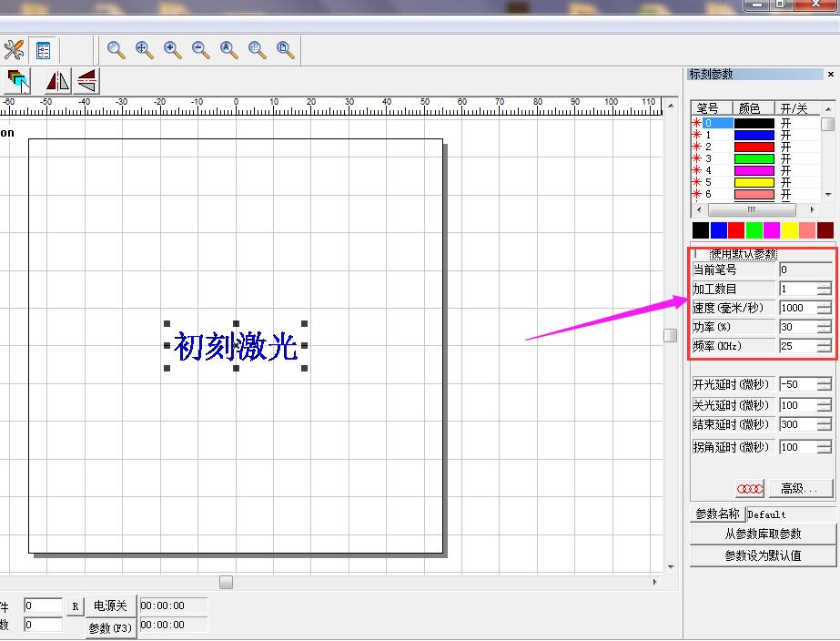Mirror the object horizontally
This screenshot has height=641, width=840.
57,81
